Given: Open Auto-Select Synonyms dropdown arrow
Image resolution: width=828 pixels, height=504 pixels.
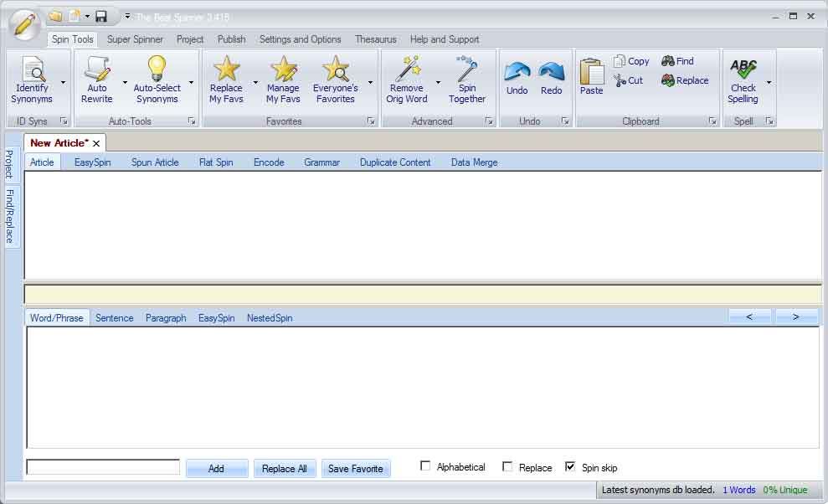Looking at the screenshot, I should coord(191,82).
